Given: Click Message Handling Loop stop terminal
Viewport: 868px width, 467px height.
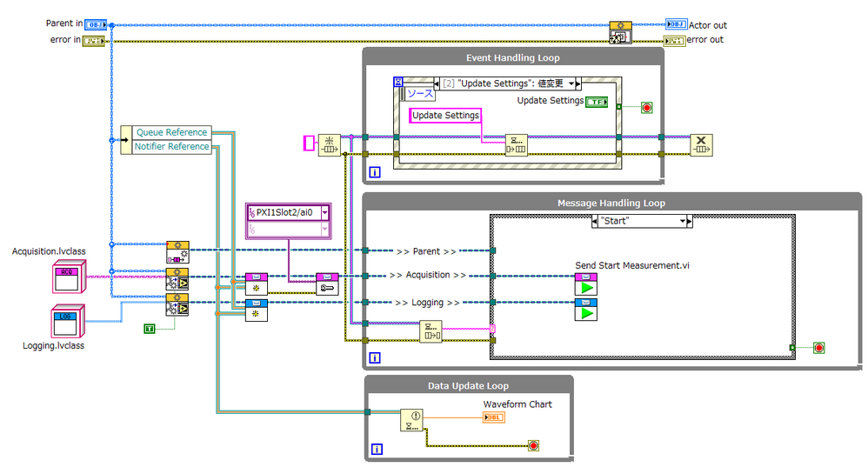Looking at the screenshot, I should [818, 348].
